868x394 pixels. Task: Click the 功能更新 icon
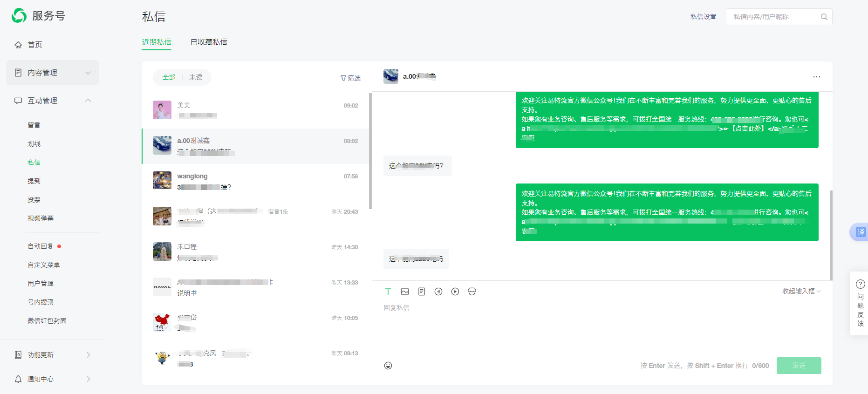18,355
